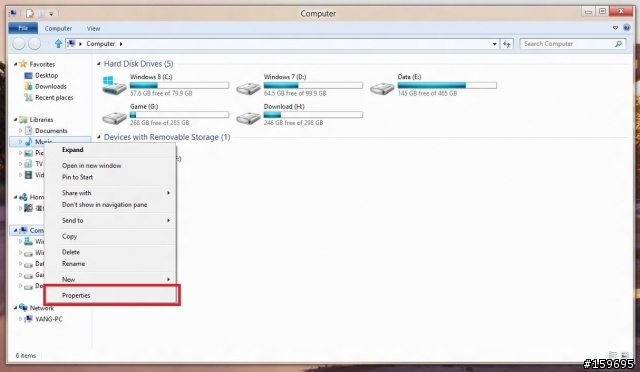Select the Windows 7 (D:) drive icon
Screen dimensions: 640x372
tap(248, 88)
